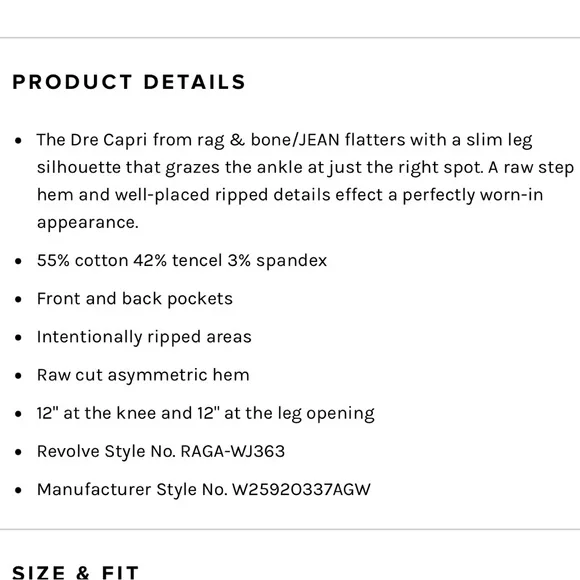The image size is (580, 580).
Task: Click the bullet before 12" at the knee
Action: (x=18, y=414)
